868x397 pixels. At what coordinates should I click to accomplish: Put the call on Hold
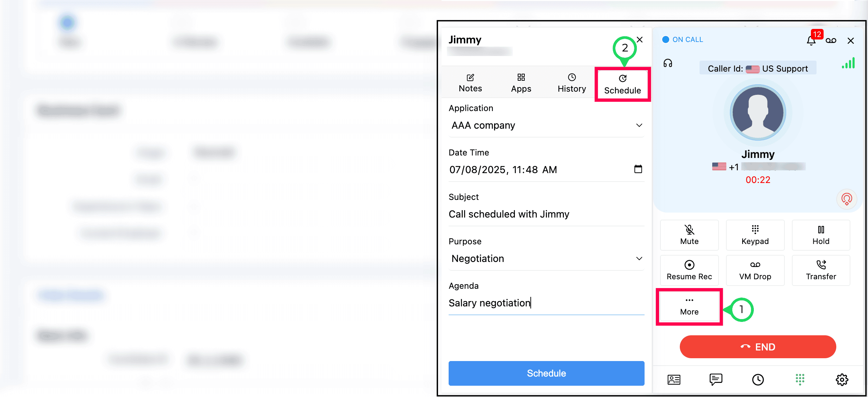click(x=820, y=235)
